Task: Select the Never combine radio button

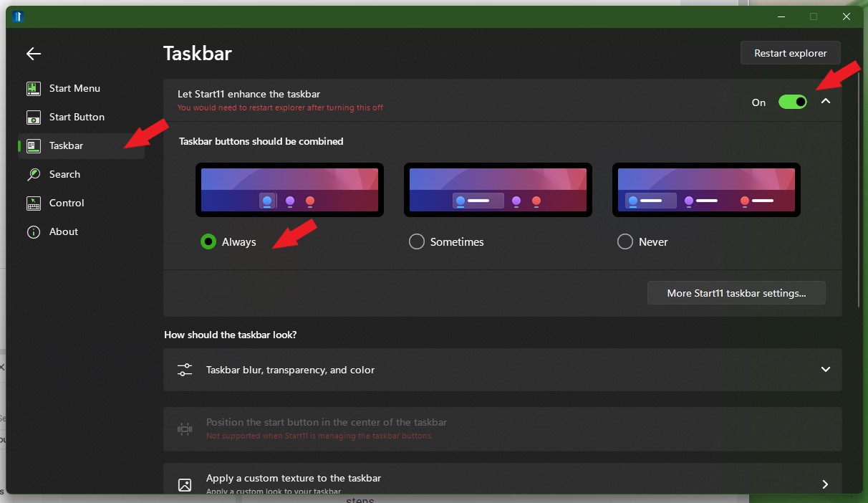Action: click(625, 242)
